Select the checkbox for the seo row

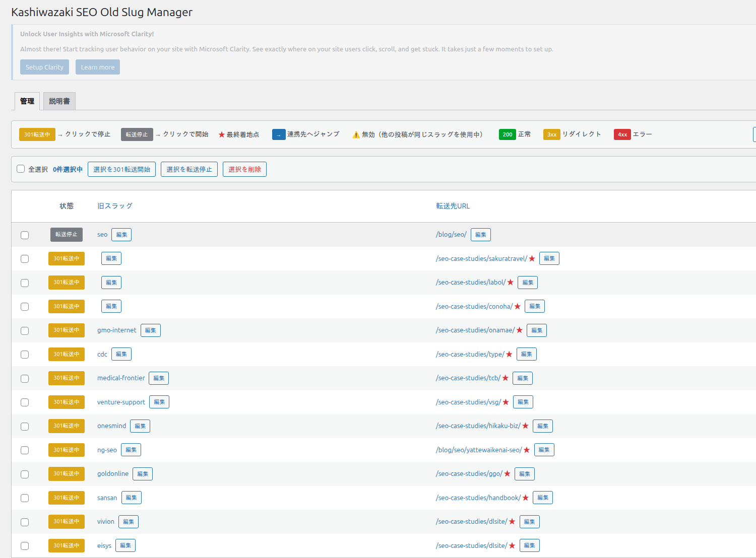[x=25, y=235]
